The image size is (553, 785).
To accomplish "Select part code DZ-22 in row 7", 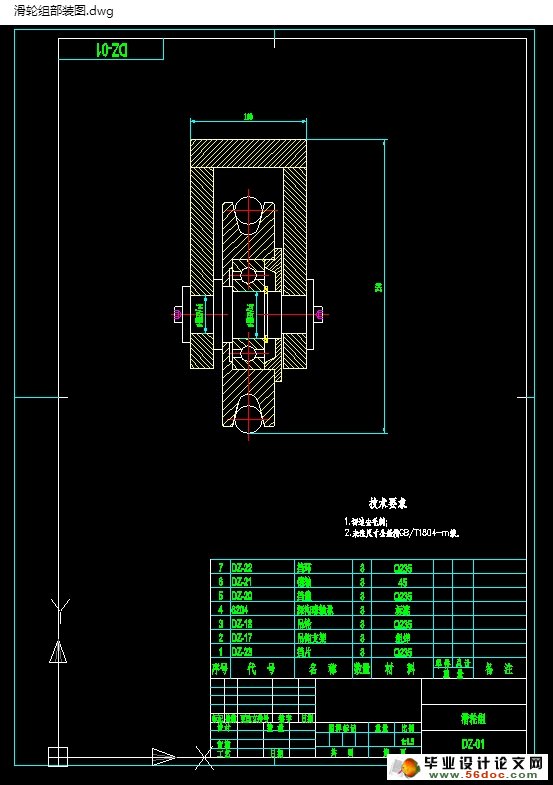I will (x=242, y=568).
